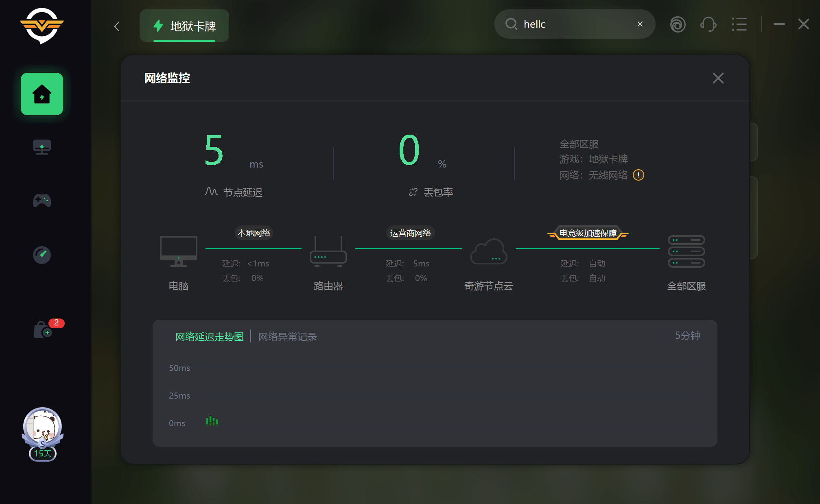
Task: Select the 地狱卡牌 game tab
Action: tap(184, 26)
